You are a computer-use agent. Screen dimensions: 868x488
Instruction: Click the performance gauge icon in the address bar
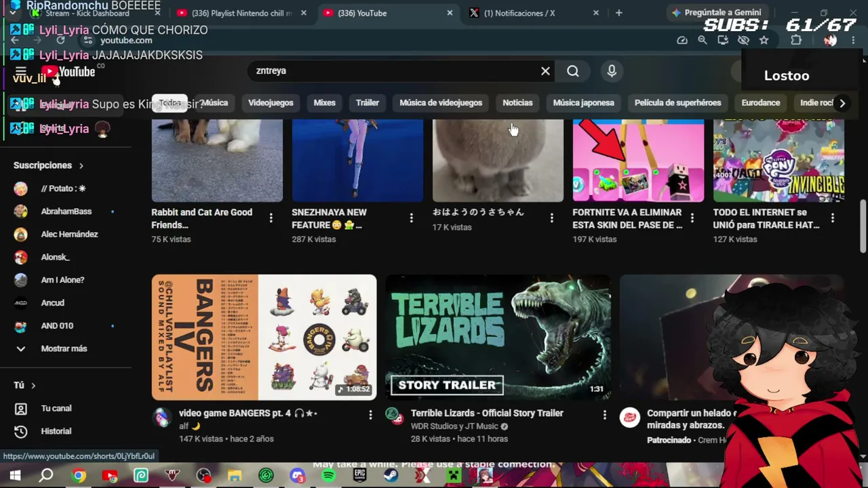tap(682, 41)
